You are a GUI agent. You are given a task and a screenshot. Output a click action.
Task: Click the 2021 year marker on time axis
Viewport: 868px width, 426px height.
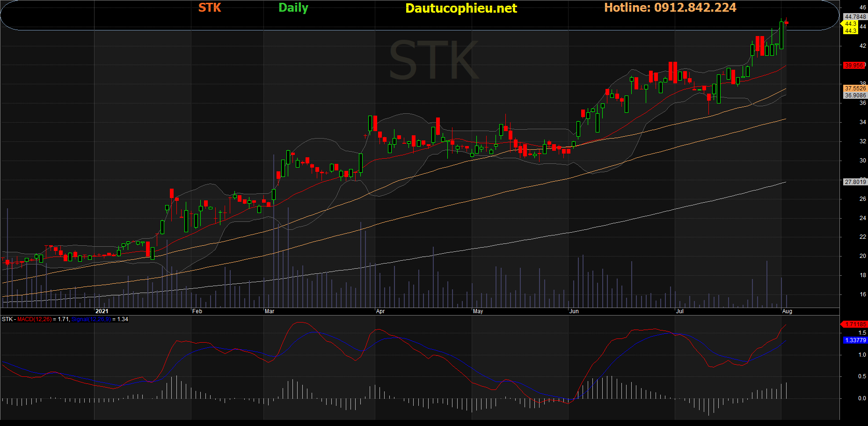point(102,311)
